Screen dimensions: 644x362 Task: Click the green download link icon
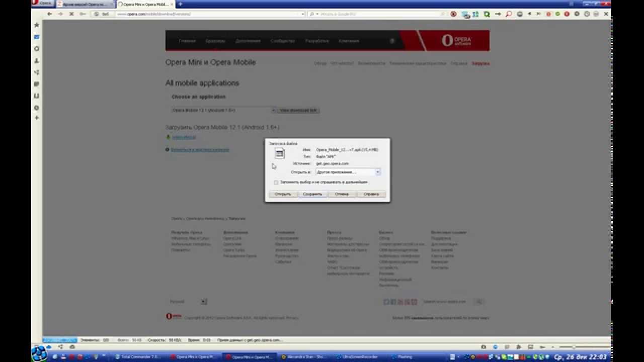click(x=168, y=137)
